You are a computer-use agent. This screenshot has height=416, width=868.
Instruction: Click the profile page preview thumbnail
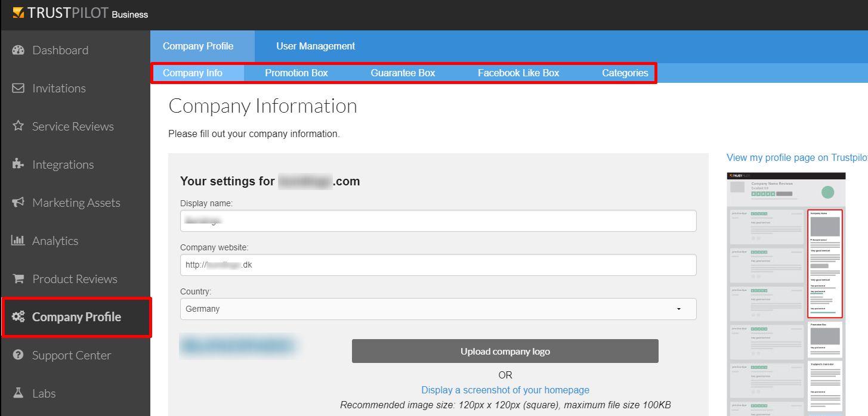(786, 294)
